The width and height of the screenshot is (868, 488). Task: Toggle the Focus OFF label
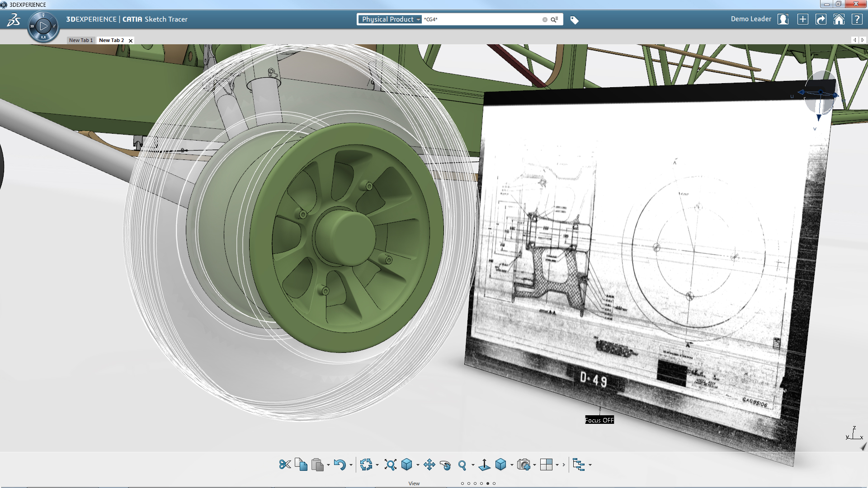599,420
